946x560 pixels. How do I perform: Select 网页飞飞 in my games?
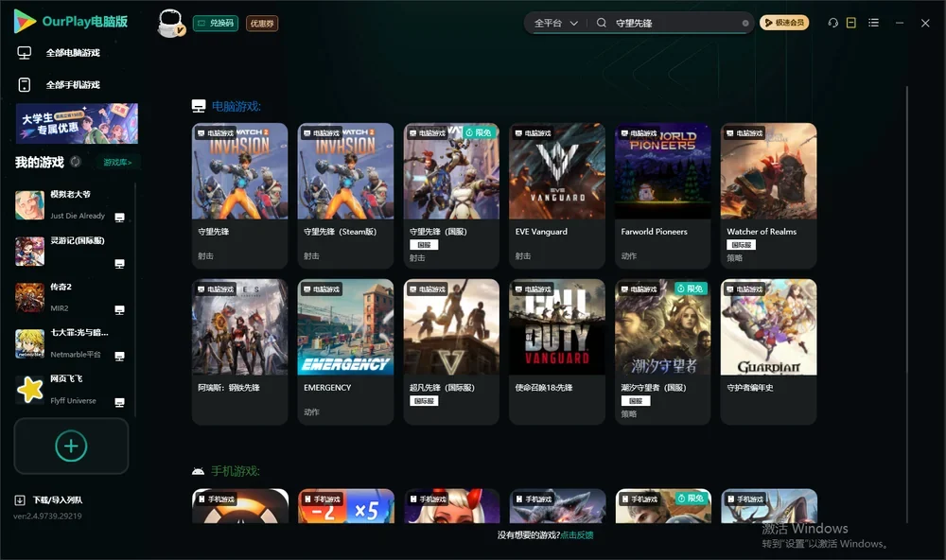tap(71, 390)
